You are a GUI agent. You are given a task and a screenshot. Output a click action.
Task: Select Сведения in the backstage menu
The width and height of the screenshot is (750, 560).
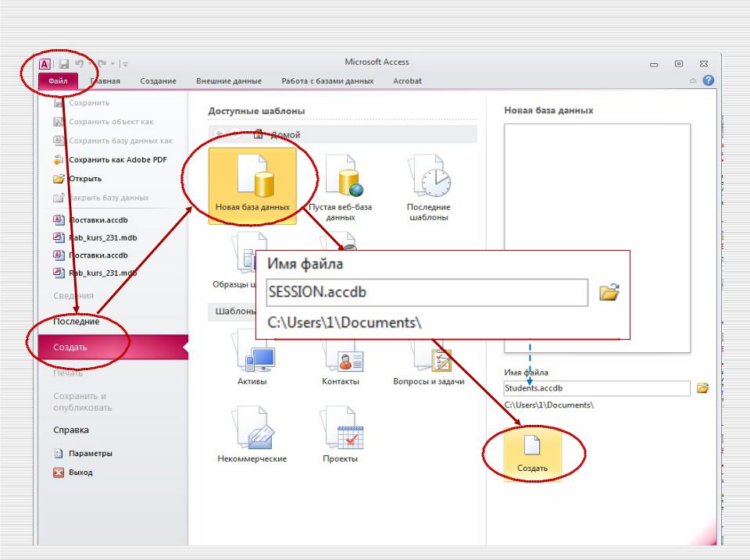(73, 295)
